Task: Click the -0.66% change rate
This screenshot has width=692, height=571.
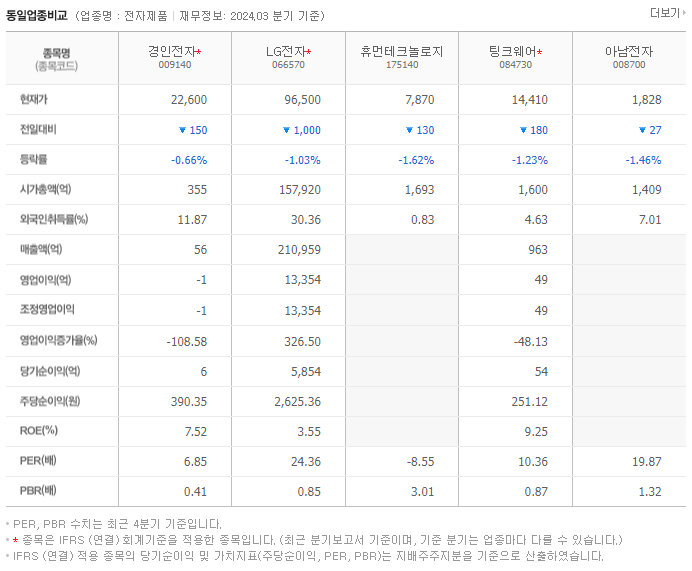Action: [189, 160]
